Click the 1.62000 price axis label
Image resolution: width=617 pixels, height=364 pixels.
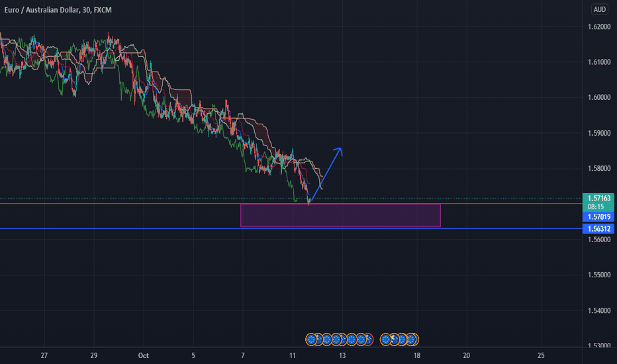click(x=599, y=26)
